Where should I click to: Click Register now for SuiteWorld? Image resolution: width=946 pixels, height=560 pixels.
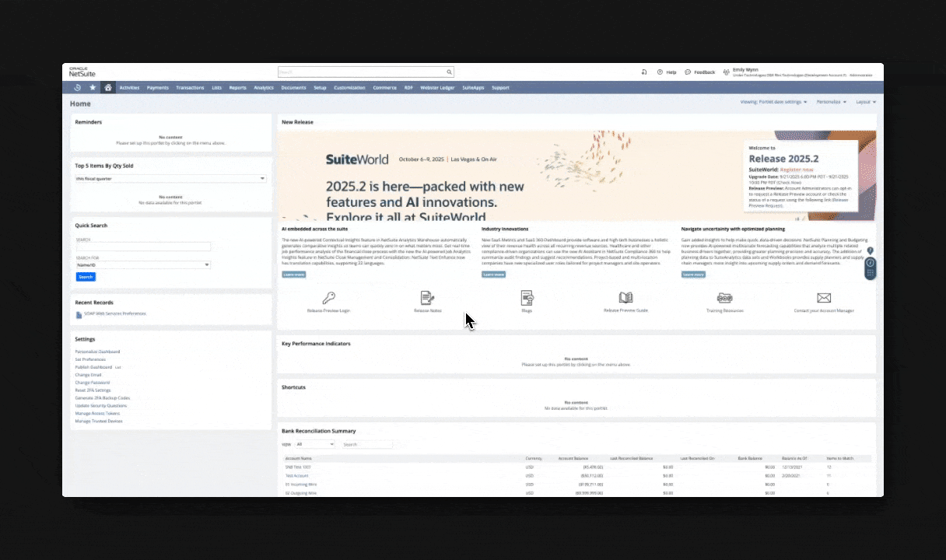(796, 170)
